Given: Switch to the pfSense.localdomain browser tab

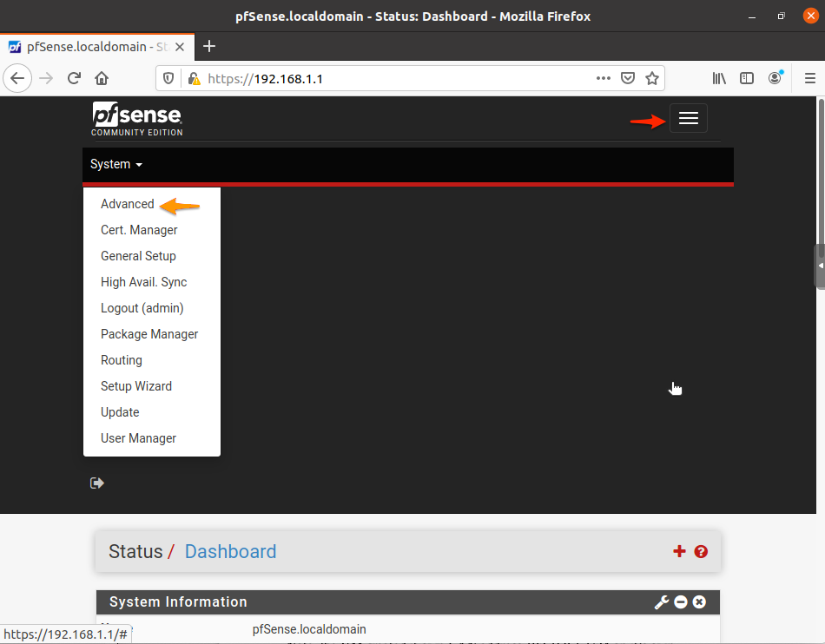Looking at the screenshot, I should (x=96, y=47).
